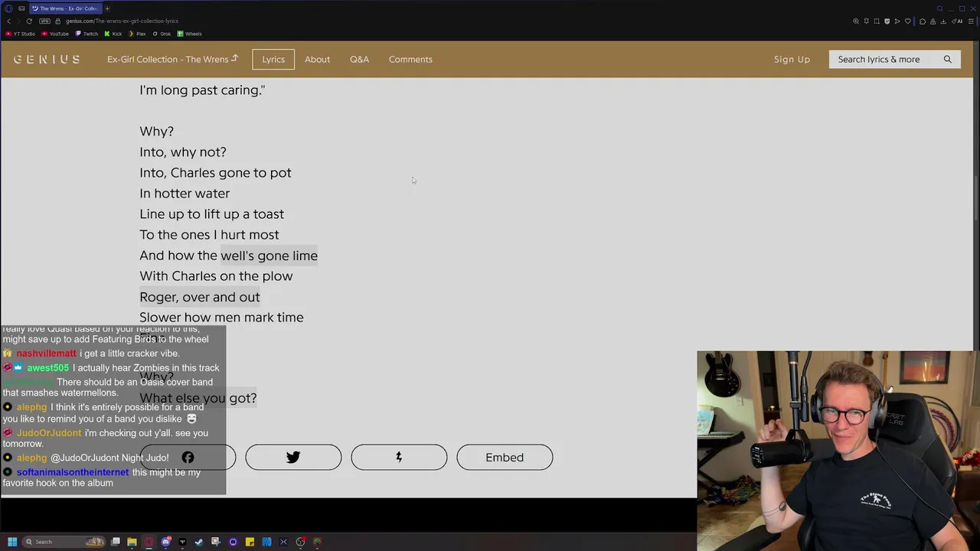Click the lyric "Slower how men mark time"
The height and width of the screenshot is (551, 980).
click(221, 318)
